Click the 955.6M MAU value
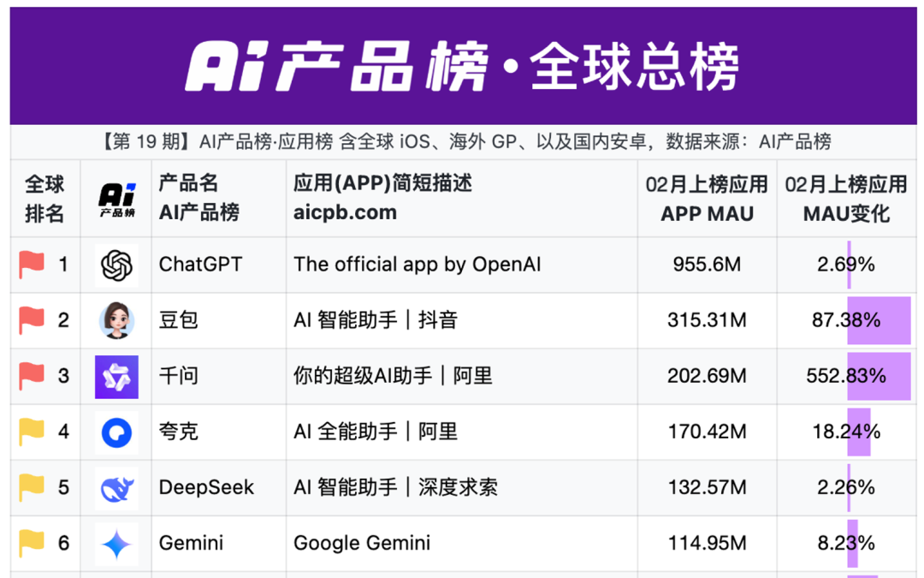This screenshot has height=578, width=924. point(708,265)
